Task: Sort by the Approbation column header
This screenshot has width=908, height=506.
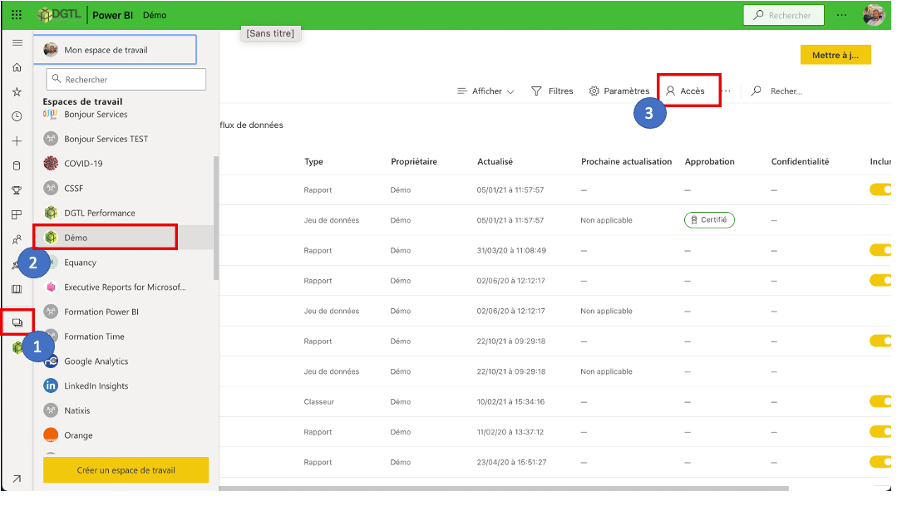Action: (x=709, y=162)
